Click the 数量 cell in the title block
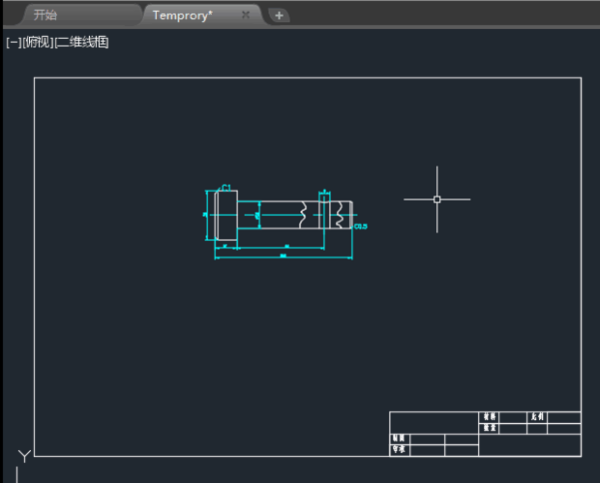This screenshot has width=600, height=483. [x=490, y=428]
